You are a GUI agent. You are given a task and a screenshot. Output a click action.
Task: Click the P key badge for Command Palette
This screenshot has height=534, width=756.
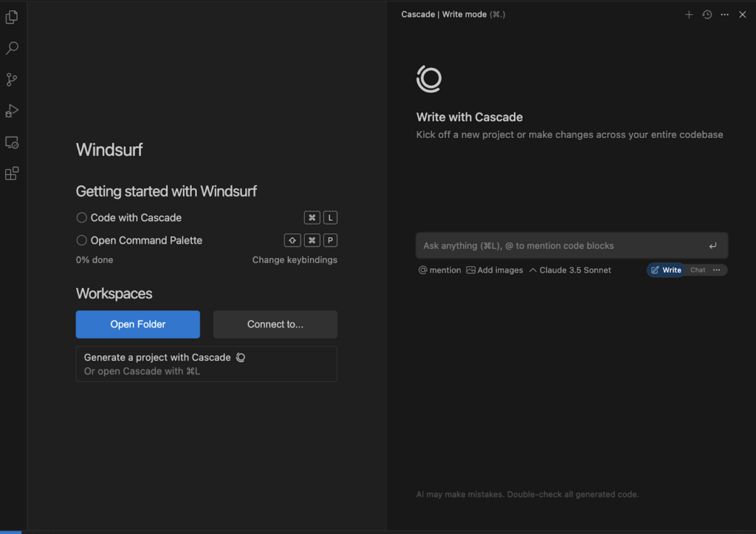click(330, 240)
